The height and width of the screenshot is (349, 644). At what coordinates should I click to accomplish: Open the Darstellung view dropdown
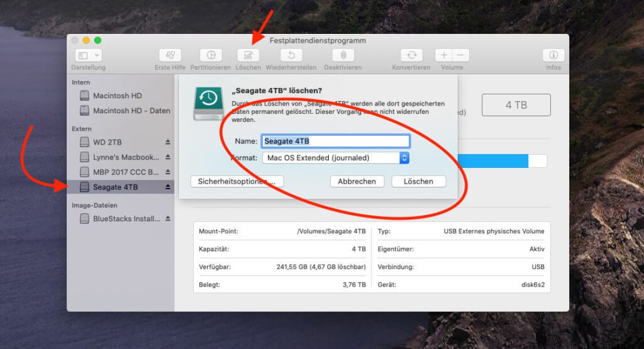coord(88,55)
